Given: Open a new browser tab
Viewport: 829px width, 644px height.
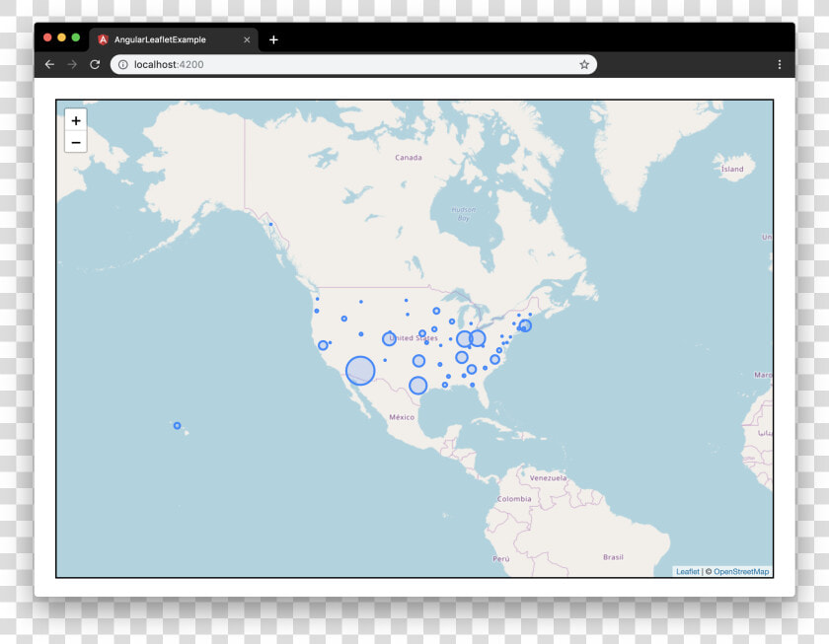Looking at the screenshot, I should coord(273,39).
